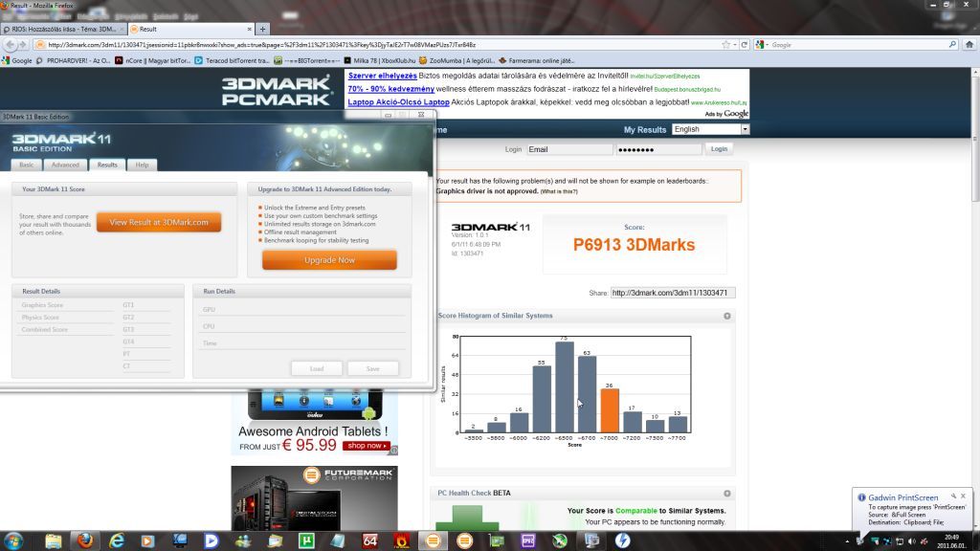Open the ZooMumba bookmark

click(457, 60)
